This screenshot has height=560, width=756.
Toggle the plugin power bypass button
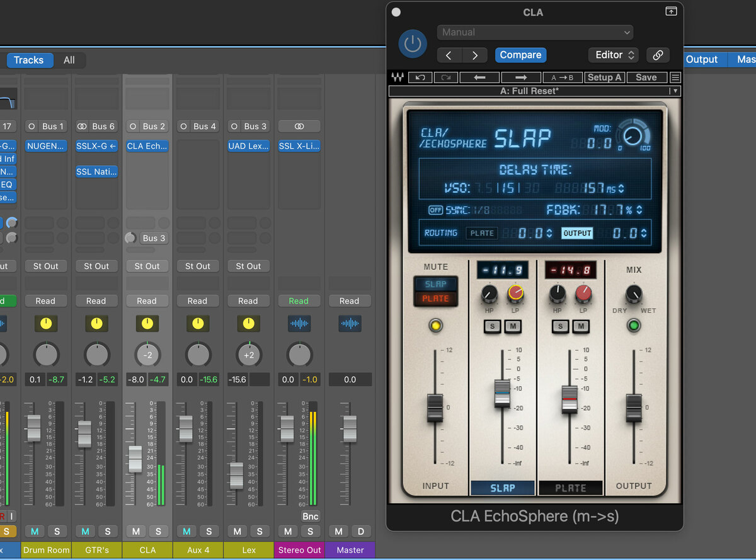click(x=412, y=44)
